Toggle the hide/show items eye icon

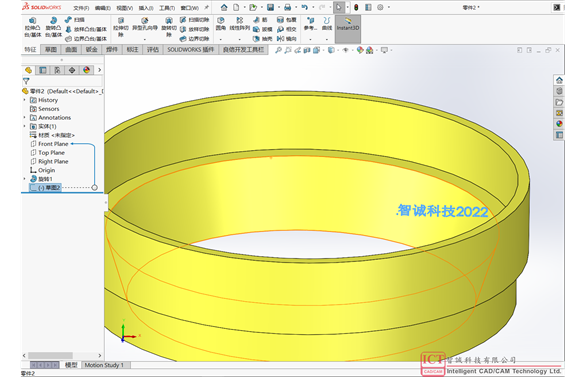tap(345, 50)
